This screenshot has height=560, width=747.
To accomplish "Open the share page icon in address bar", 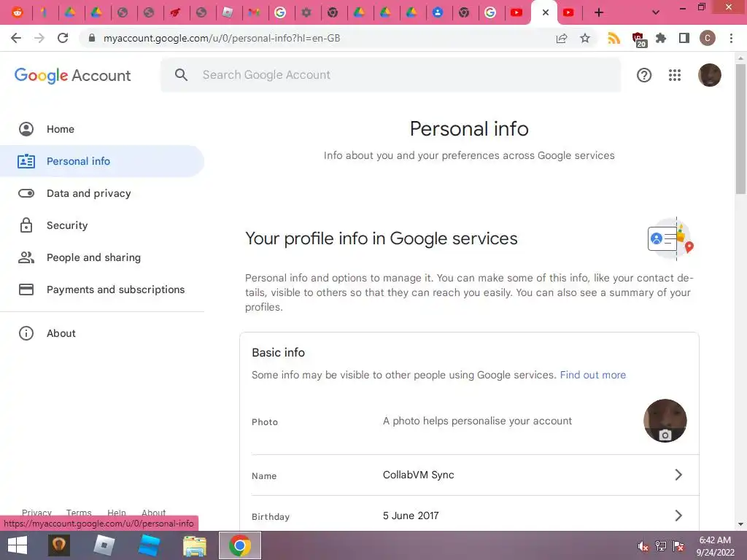I will pyautogui.click(x=562, y=38).
